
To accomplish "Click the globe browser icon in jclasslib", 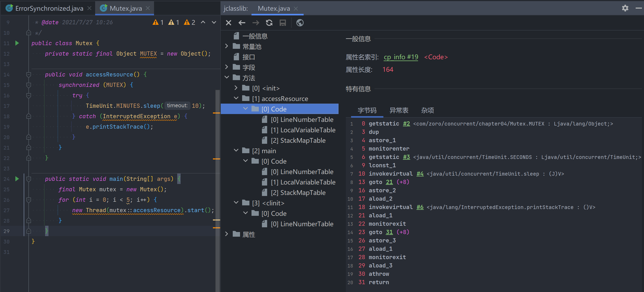I will (300, 23).
